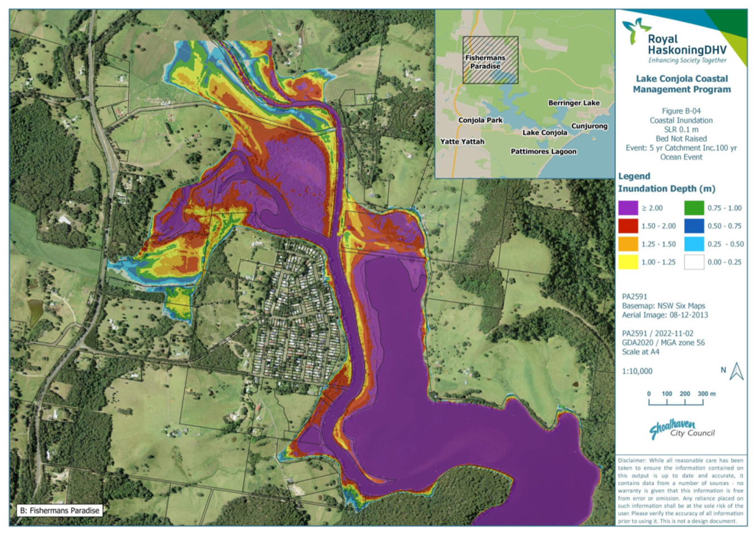This screenshot has width=756, height=535.
Task: Select the yellow 1.00 - 1.25 legend swatch
Action: [628, 262]
